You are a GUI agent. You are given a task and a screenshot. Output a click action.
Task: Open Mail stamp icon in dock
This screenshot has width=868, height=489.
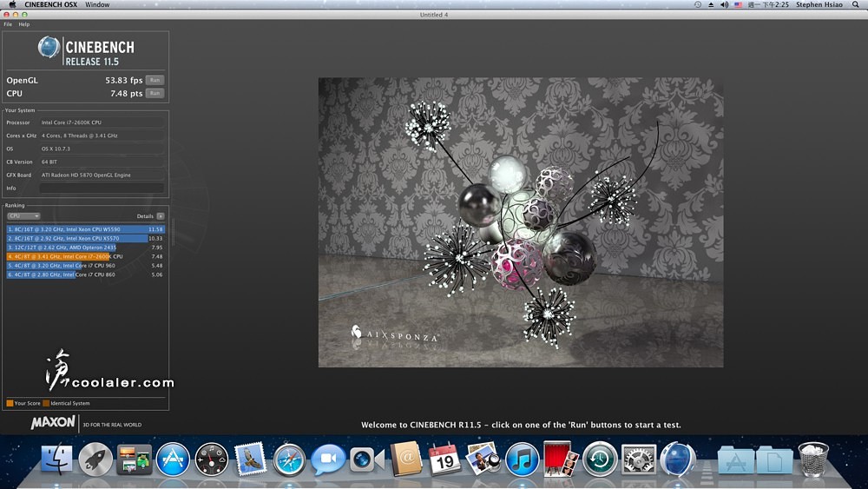point(250,459)
